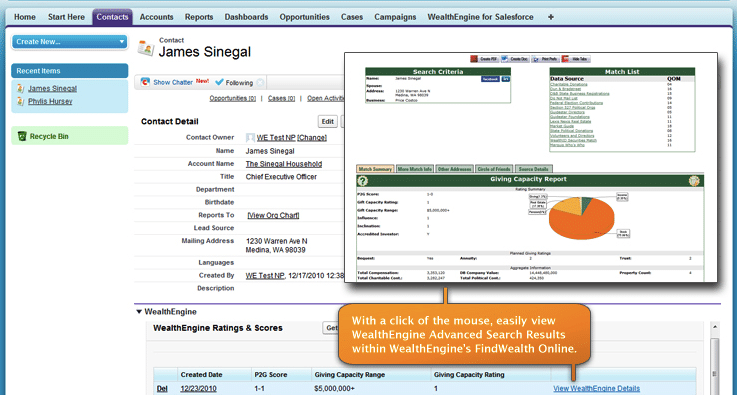
Task: Switch to the Accounts tab
Action: click(x=157, y=17)
